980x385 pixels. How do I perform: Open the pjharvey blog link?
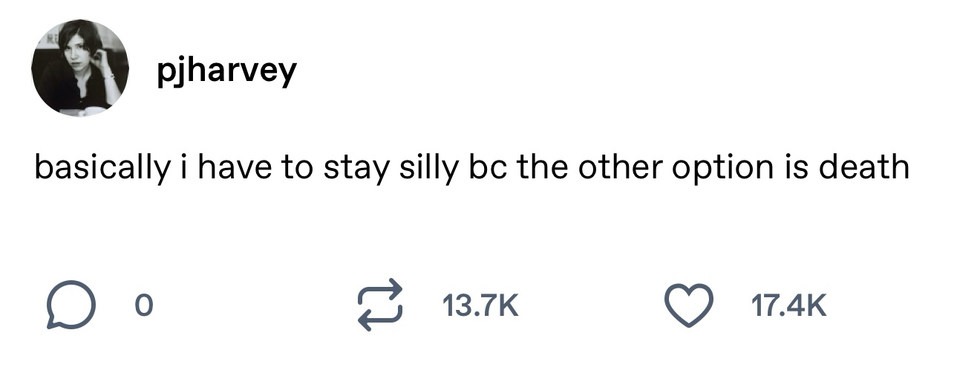coord(226,71)
